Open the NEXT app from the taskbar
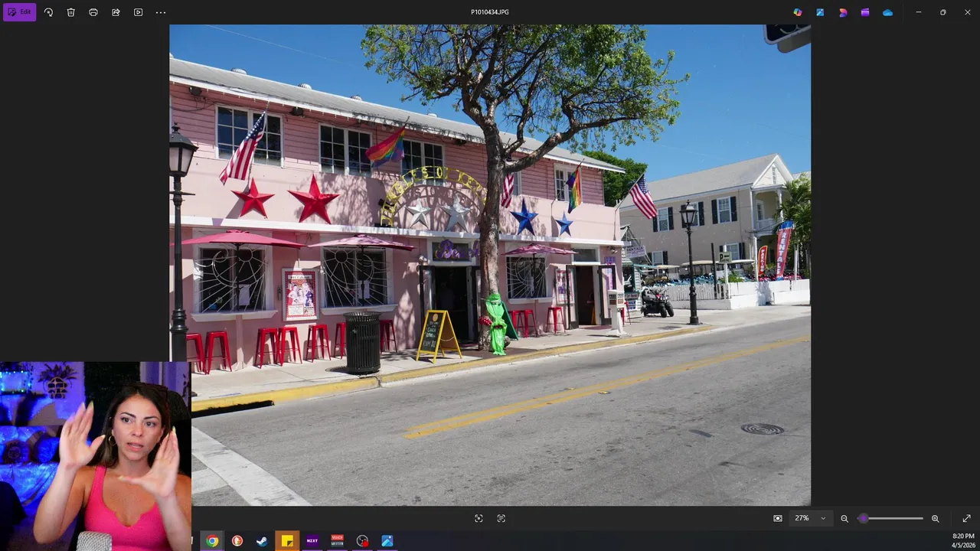This screenshot has height=551, width=980. coord(312,541)
